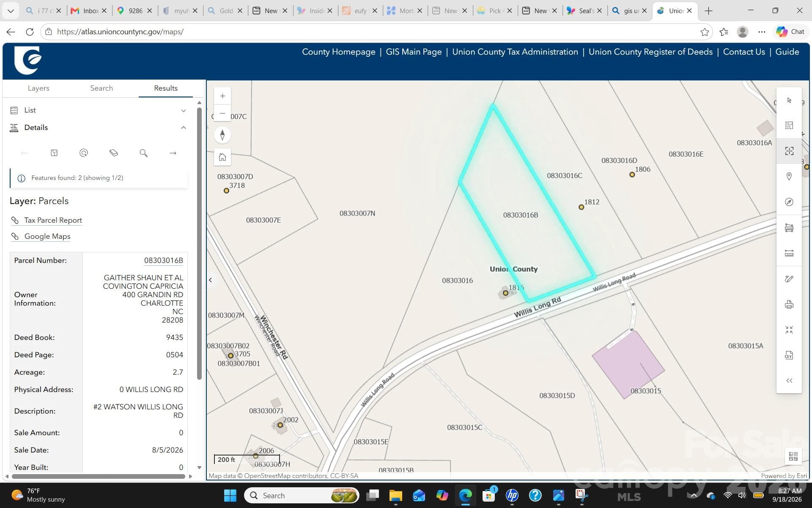Open Copilot Chat in browser
This screenshot has width=812, height=508.
click(x=790, y=32)
